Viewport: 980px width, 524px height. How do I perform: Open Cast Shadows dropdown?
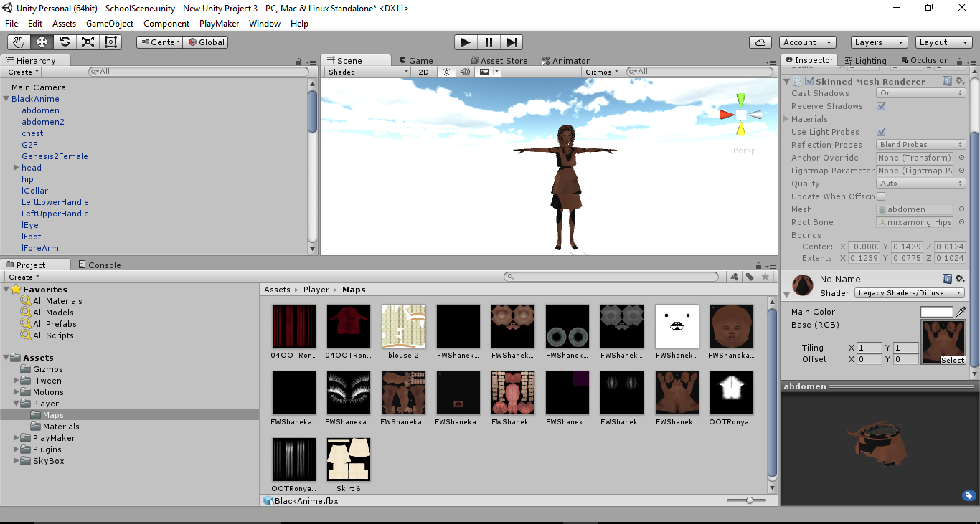(921, 93)
